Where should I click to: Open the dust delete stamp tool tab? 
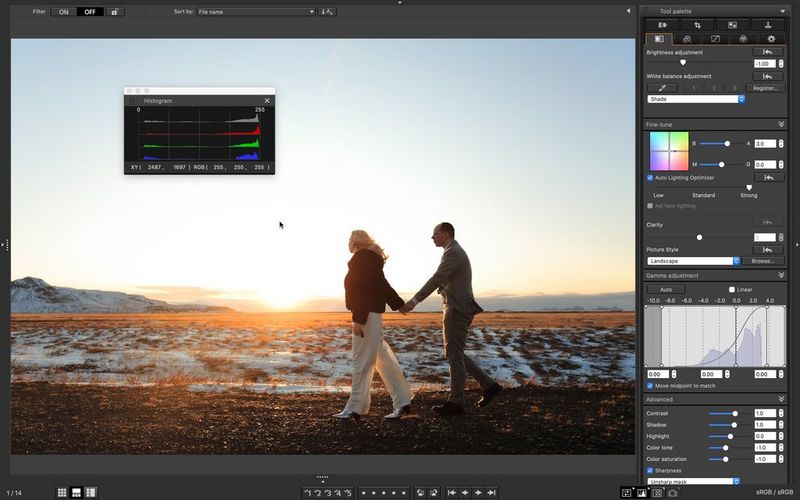768,24
